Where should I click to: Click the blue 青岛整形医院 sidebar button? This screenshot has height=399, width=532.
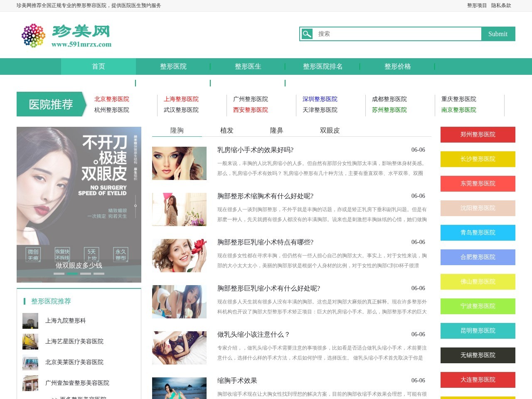click(478, 233)
